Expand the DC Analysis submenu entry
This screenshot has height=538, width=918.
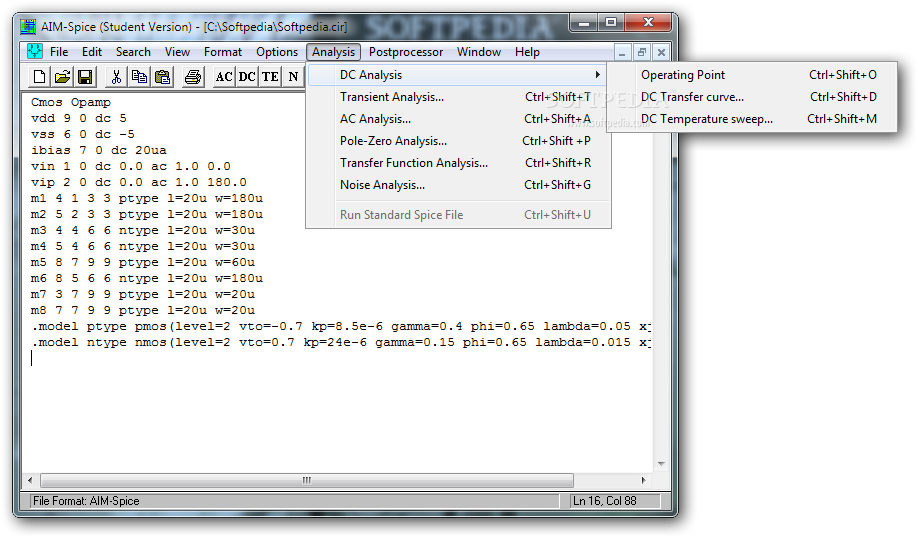click(458, 75)
